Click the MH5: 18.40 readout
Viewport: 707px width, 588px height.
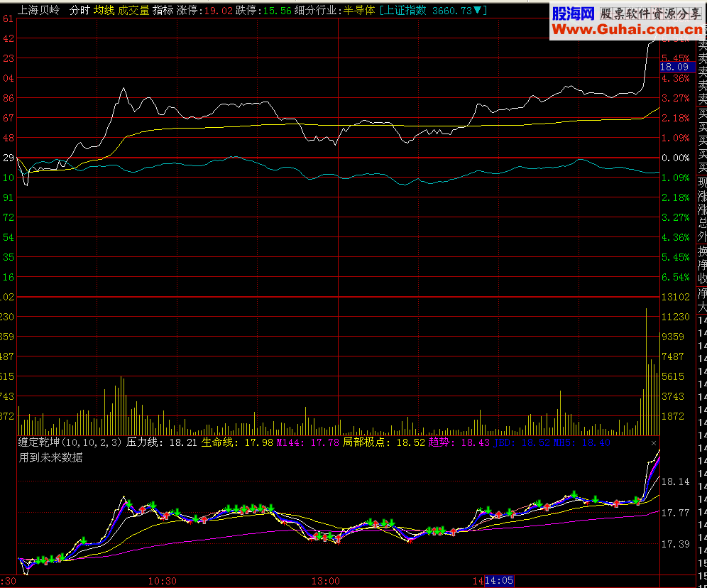[581, 443]
